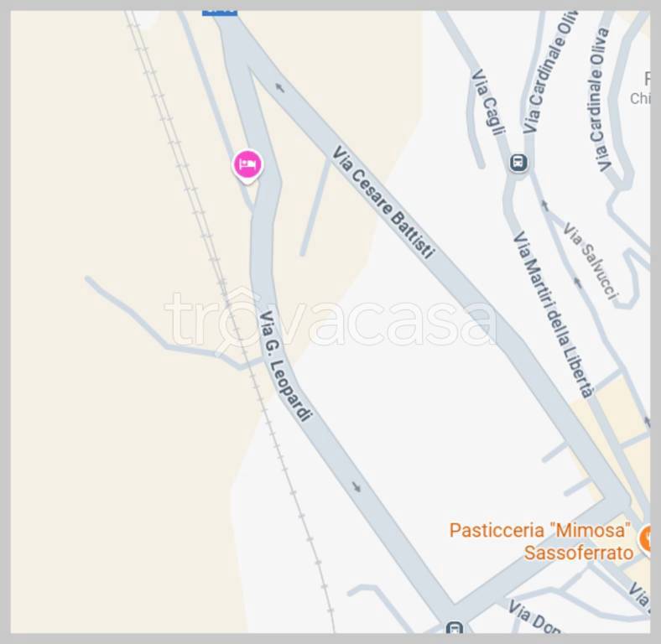Click the blue sign at top edge
661x644 pixels.
tap(220, 13)
